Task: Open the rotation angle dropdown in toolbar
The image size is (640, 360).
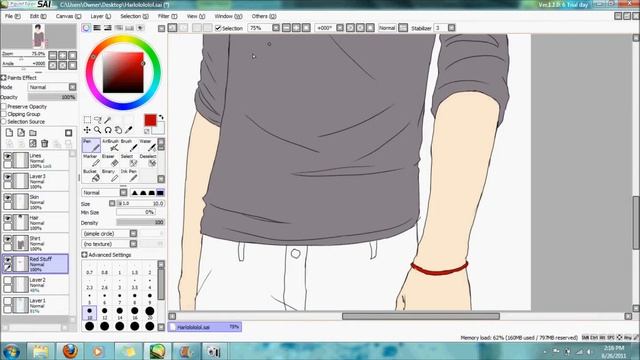Action: [340, 28]
